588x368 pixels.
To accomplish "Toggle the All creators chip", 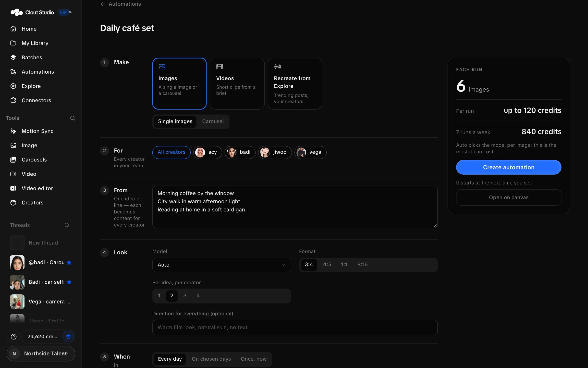I will click(x=171, y=152).
